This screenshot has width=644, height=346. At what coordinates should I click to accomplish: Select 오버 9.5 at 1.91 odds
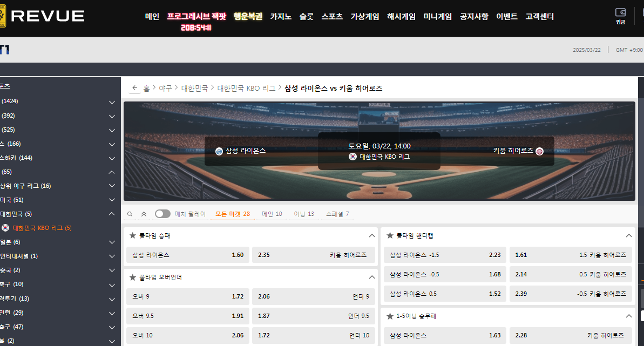point(187,316)
